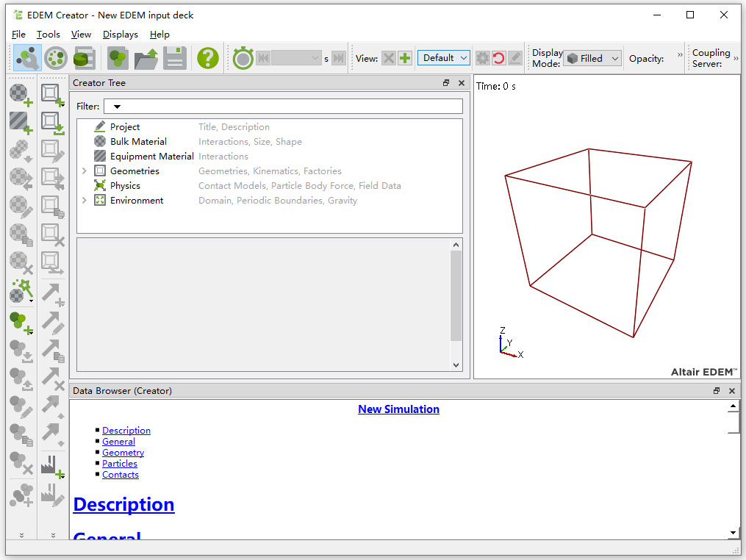746x560 pixels.
Task: Click the Data Browser scroll down arrow
Action: click(x=733, y=533)
